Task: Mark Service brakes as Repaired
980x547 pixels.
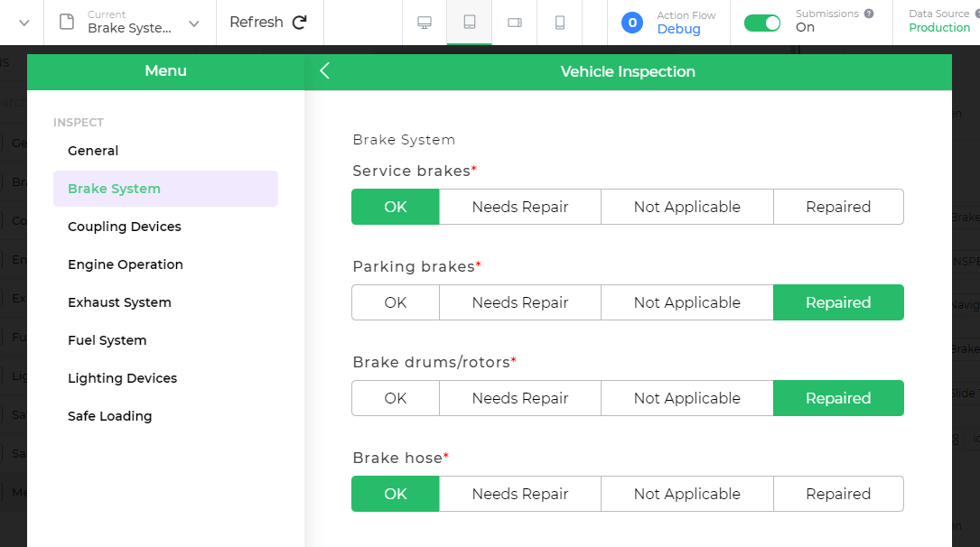Action: coord(838,207)
